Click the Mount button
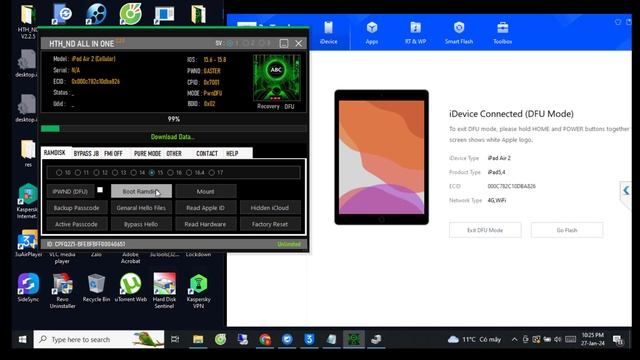This screenshot has height=360, width=640. pyautogui.click(x=205, y=191)
